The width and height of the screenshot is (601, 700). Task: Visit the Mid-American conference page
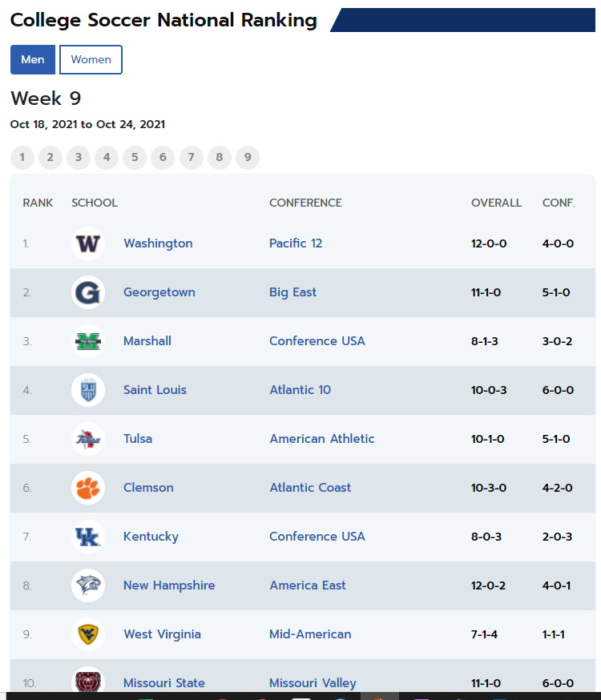coord(310,634)
